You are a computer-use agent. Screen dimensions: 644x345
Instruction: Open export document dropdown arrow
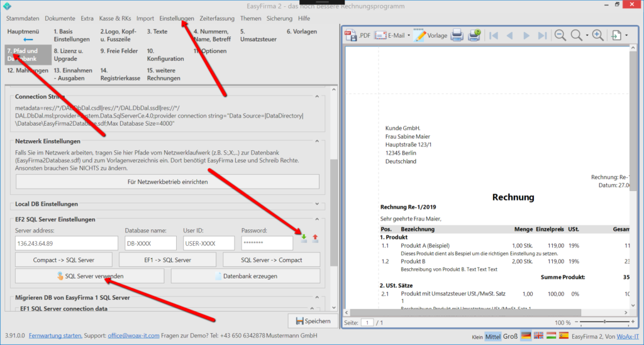pos(626,36)
